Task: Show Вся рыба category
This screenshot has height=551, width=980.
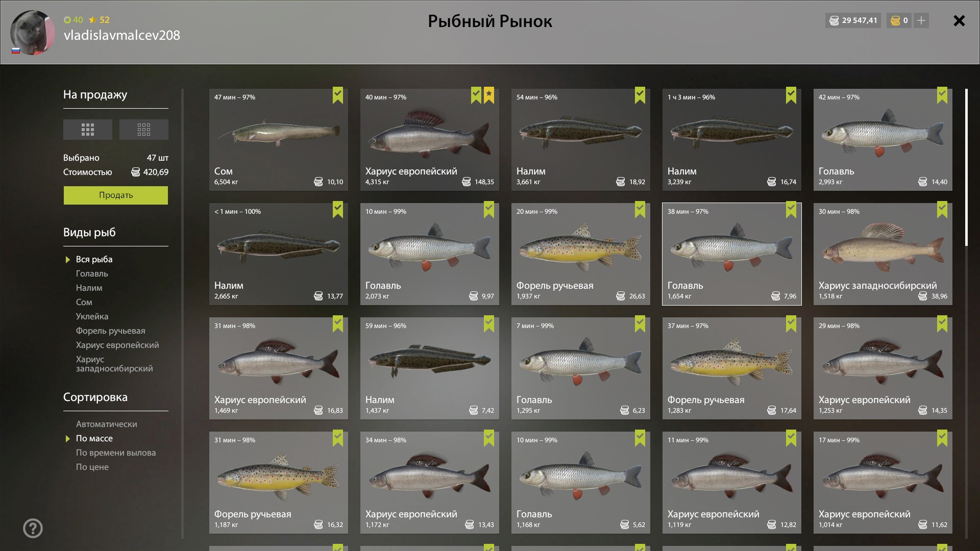Action: coord(94,259)
